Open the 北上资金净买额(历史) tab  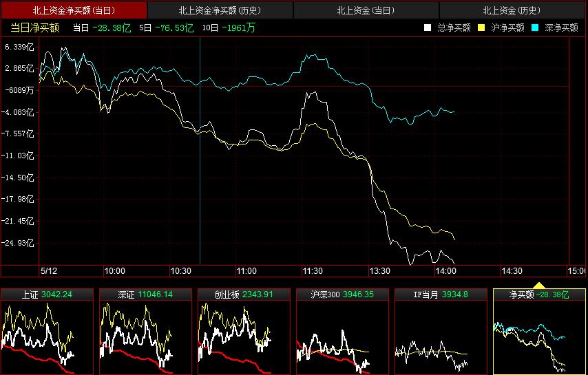pos(220,10)
